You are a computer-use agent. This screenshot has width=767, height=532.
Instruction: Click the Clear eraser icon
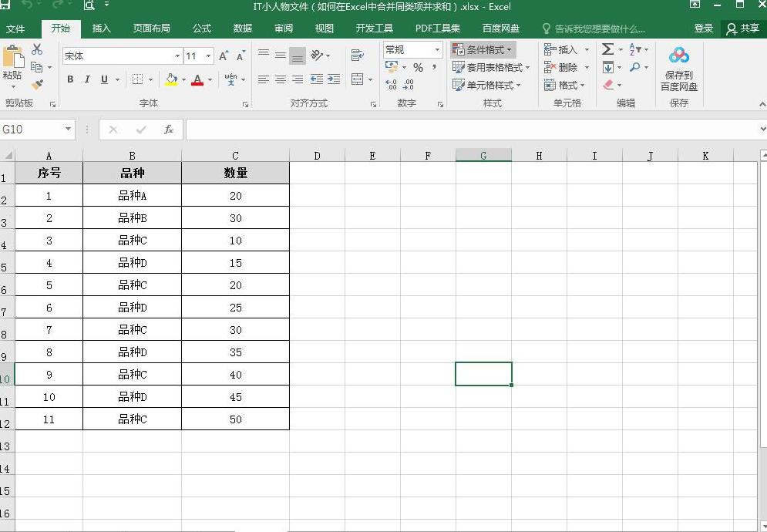pos(608,85)
